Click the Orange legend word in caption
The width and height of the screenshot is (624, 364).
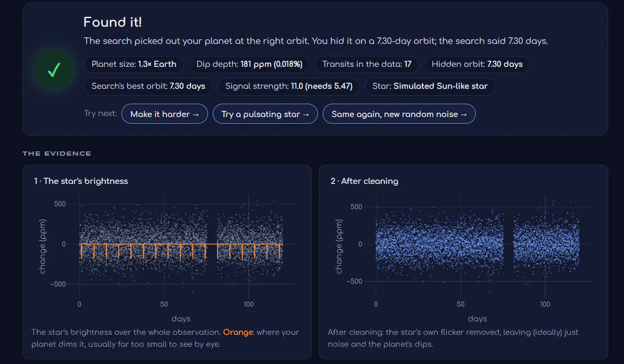point(238,332)
